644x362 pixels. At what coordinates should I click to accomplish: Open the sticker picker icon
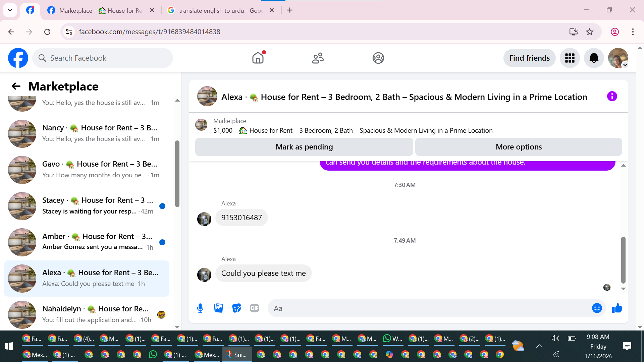pos(236,308)
